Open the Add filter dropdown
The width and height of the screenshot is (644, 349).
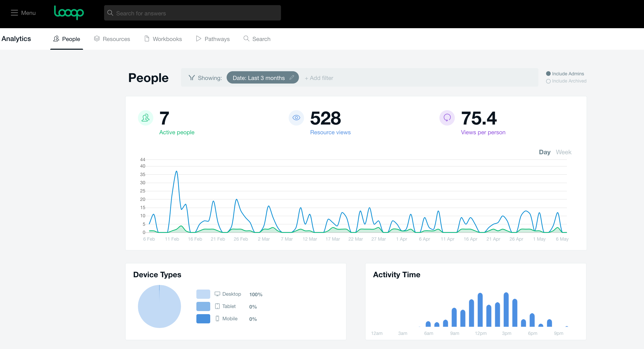[x=319, y=78]
